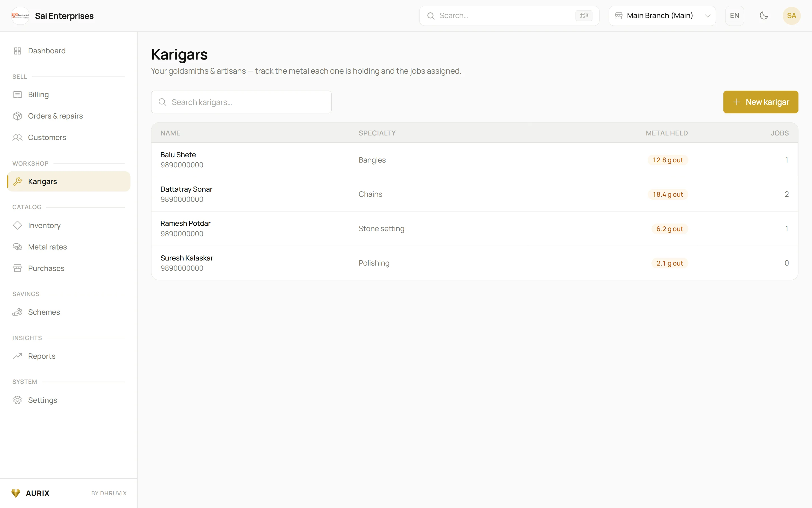Focus the Search karigars field
Viewport: 812px width, 508px height.
pyautogui.click(x=241, y=102)
